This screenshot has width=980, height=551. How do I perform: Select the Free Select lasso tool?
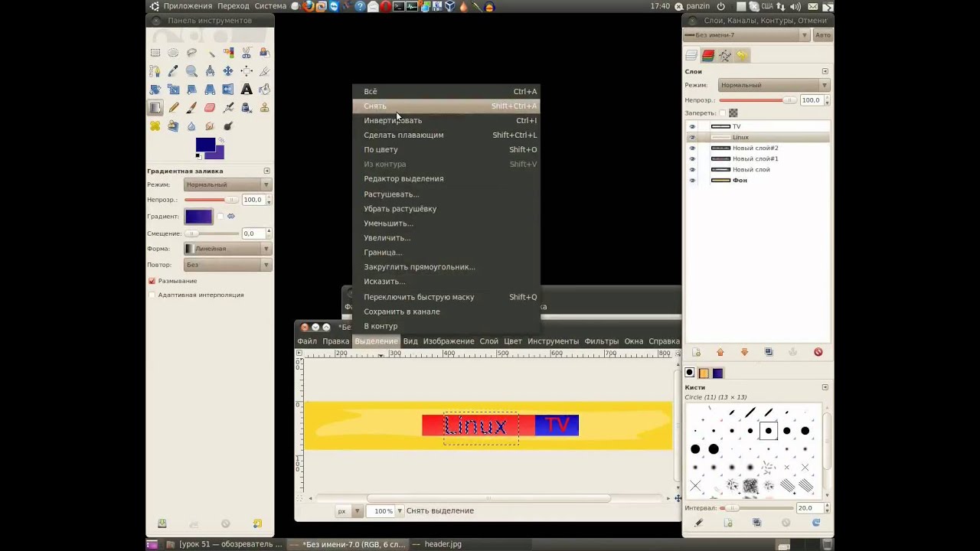coord(191,53)
